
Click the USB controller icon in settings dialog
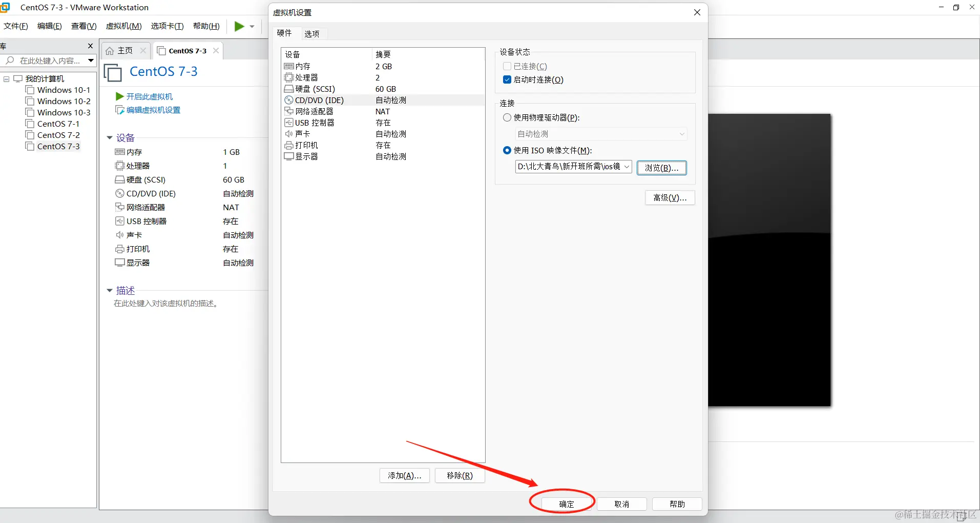click(x=289, y=123)
